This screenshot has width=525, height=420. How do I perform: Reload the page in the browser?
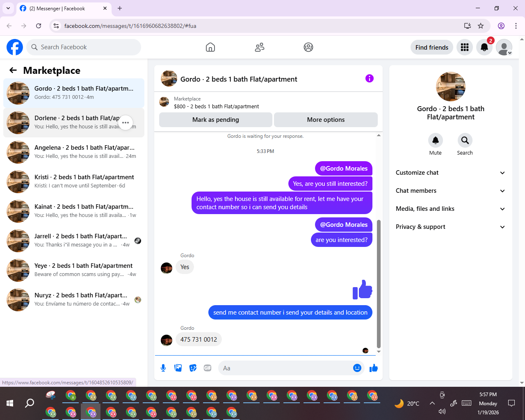(x=39, y=26)
